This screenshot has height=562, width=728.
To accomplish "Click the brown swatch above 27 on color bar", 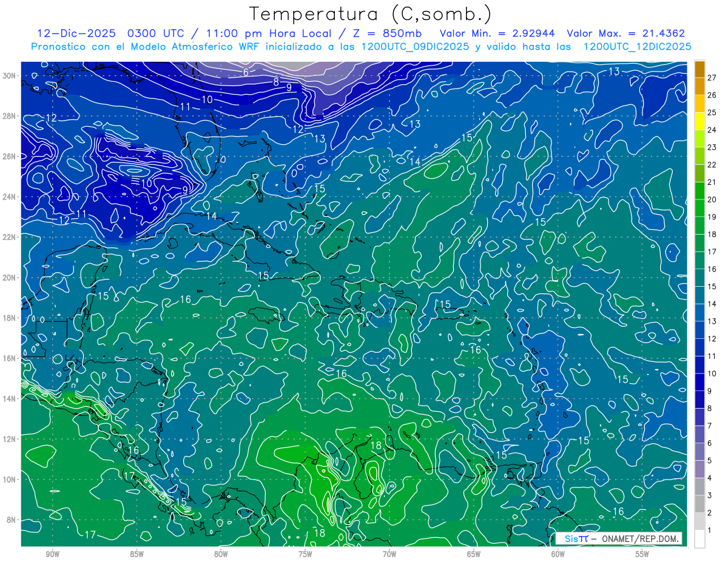I will [699, 69].
